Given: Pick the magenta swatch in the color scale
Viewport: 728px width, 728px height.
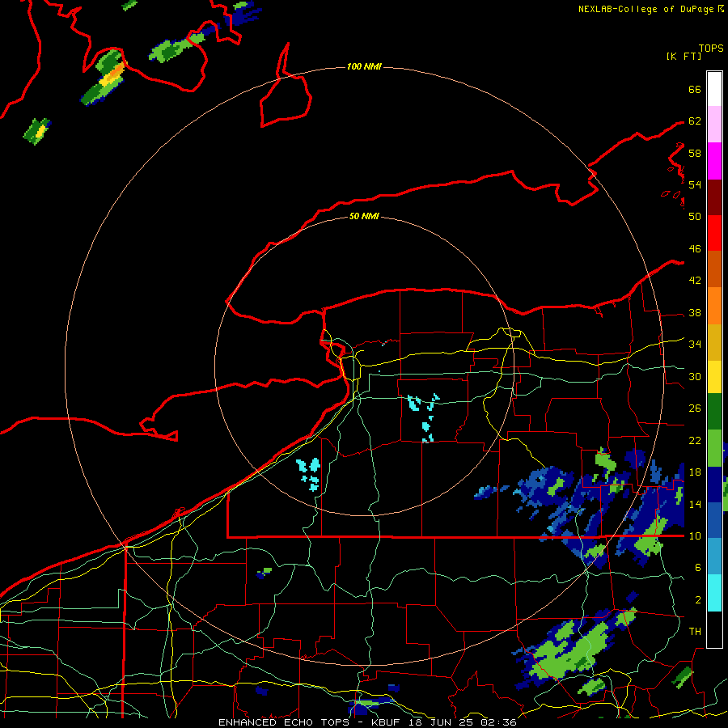Looking at the screenshot, I should coord(714,161).
